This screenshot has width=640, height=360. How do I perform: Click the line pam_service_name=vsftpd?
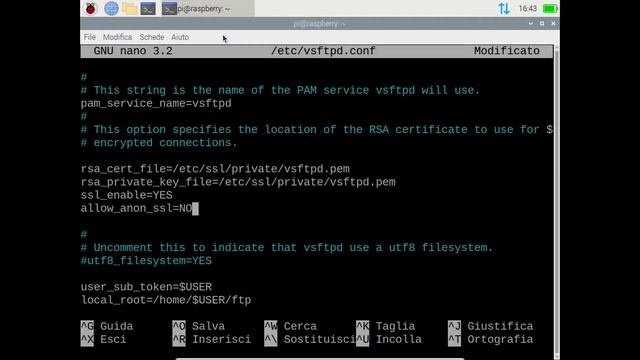click(156, 103)
